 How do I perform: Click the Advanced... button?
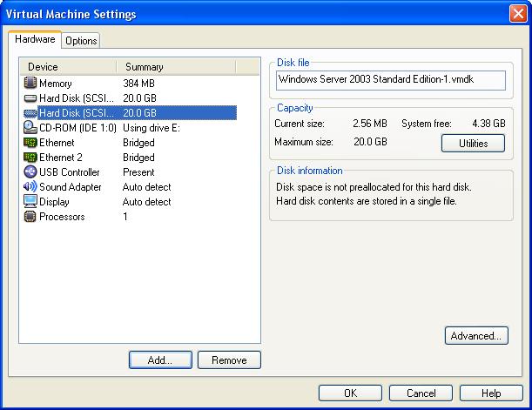475,335
